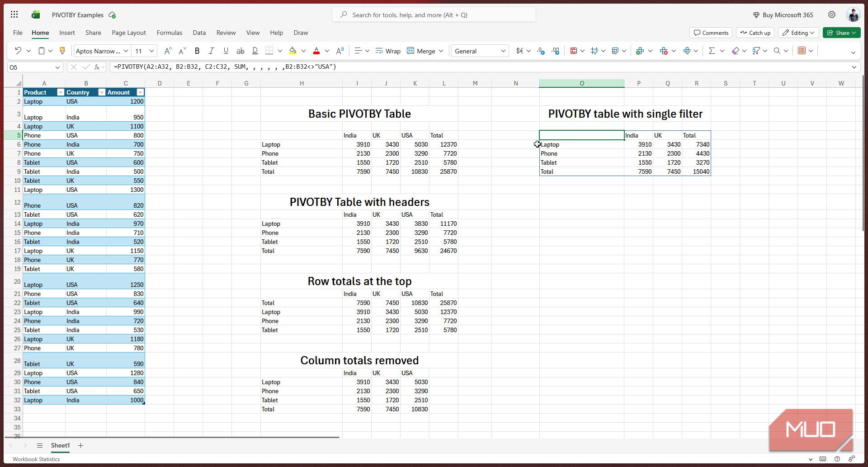This screenshot has width=868, height=467.
Task: Toggle Underline formatting
Action: point(226,51)
